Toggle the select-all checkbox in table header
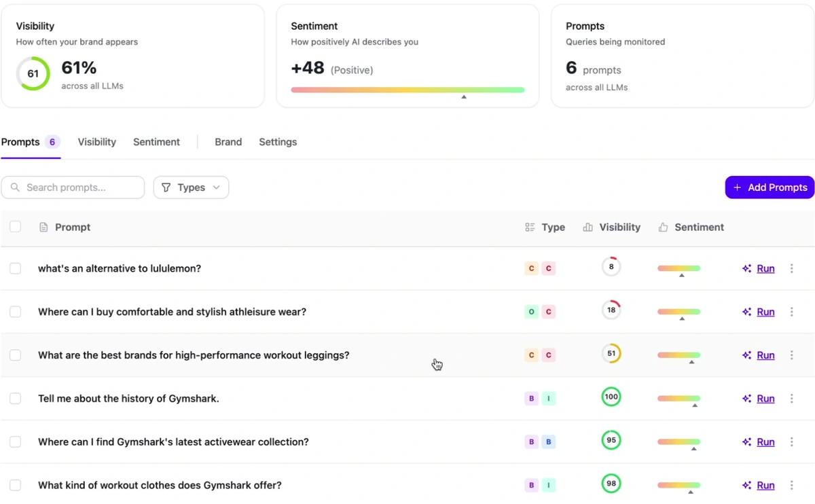The image size is (815, 504). (15, 227)
